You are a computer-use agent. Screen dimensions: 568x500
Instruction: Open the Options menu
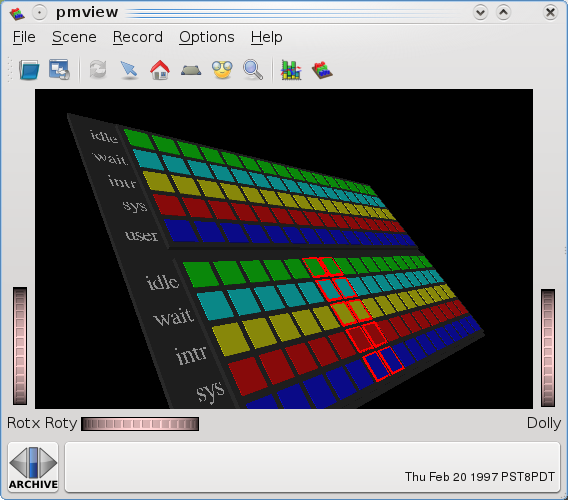[x=207, y=37]
